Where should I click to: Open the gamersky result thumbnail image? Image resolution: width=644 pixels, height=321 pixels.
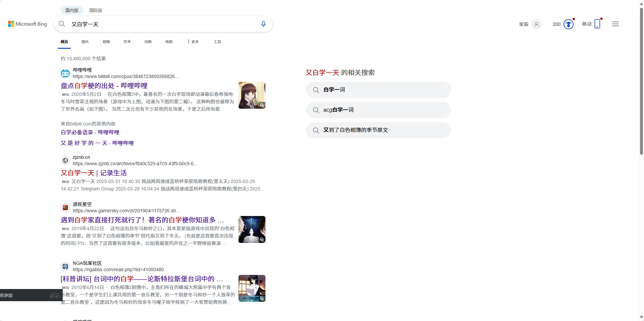click(252, 229)
